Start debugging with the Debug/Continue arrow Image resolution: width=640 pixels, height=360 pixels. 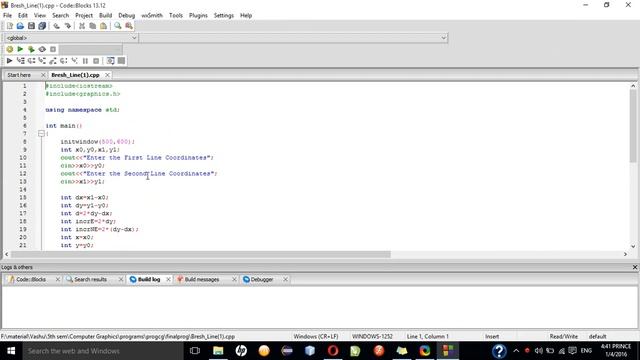[9, 61]
